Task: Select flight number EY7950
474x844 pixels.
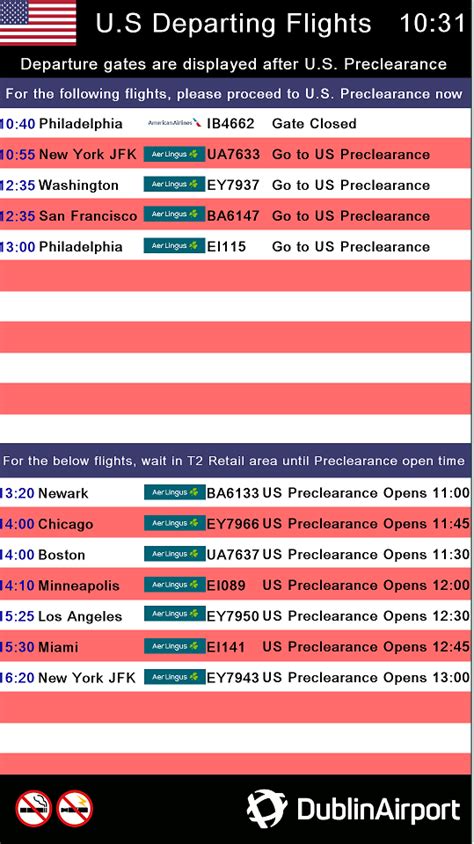Action: tap(233, 616)
